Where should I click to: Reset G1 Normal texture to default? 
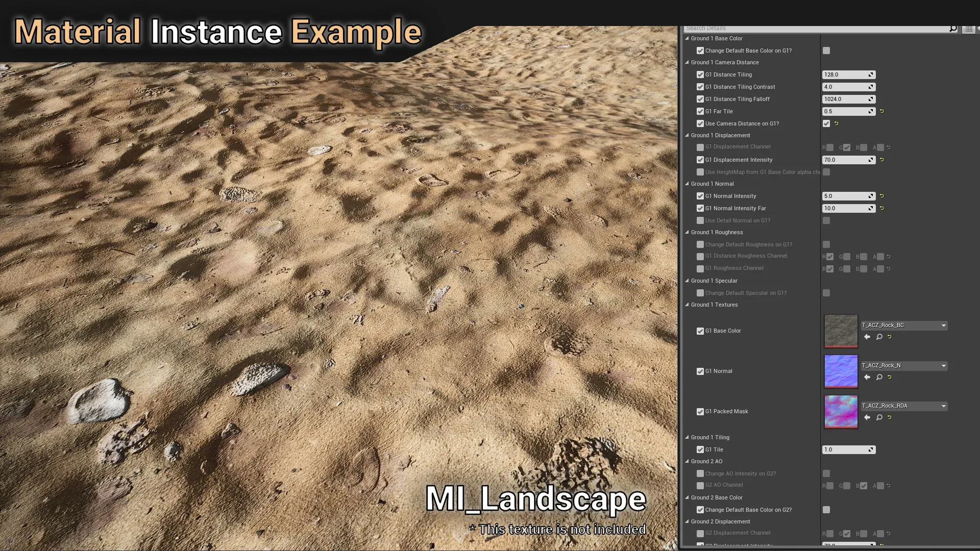[890, 377]
